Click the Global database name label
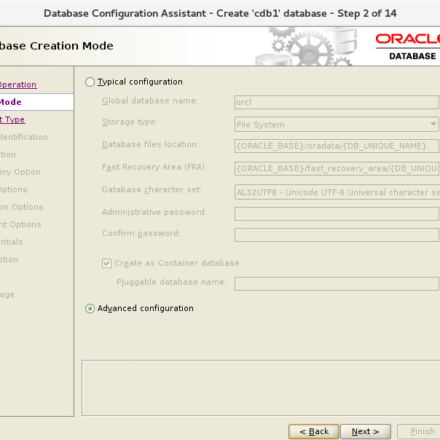Viewport: 440px width, 440px height. (150, 101)
